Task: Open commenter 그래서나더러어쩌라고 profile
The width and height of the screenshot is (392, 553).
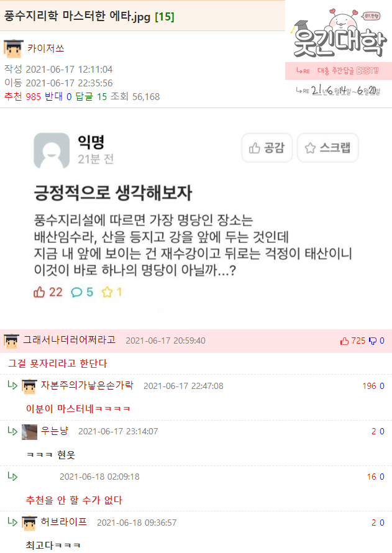Action: click(70, 340)
